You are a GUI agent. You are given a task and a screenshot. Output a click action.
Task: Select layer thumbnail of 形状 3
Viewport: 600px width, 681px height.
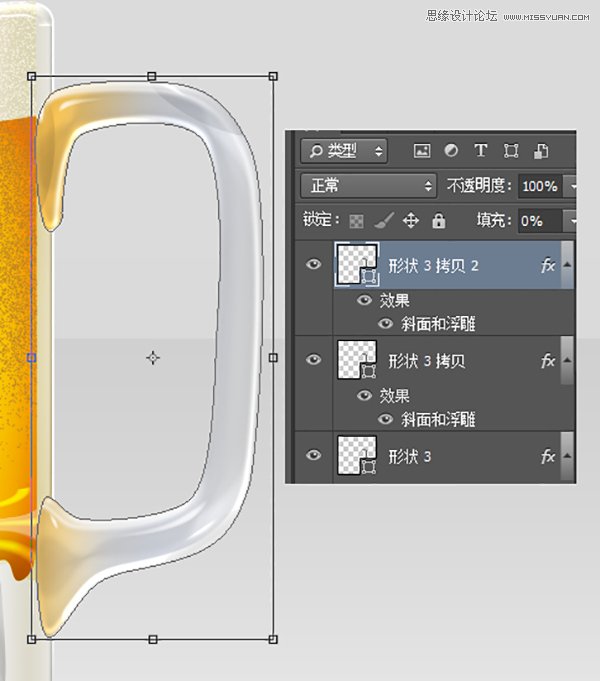pyautogui.click(x=357, y=456)
